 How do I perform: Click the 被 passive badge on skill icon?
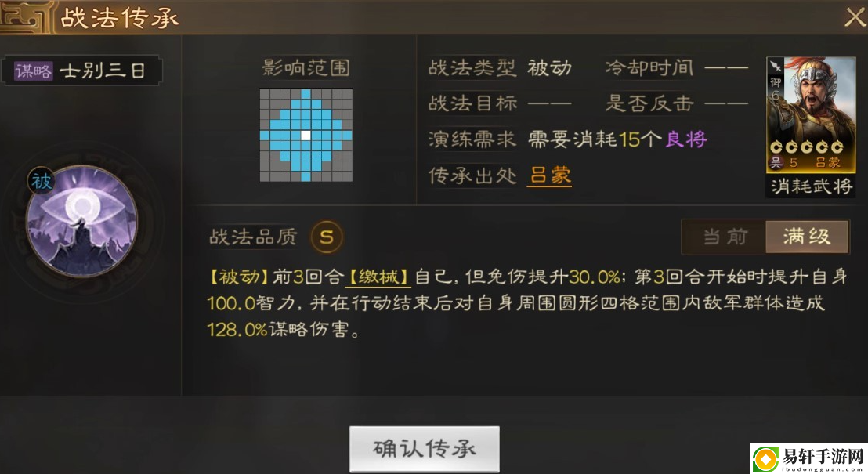(x=41, y=181)
